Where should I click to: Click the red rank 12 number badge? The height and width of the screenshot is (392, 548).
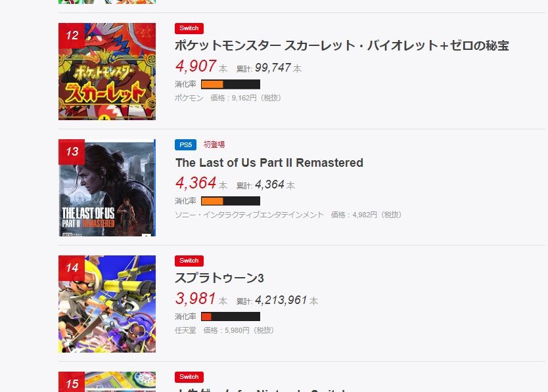click(x=72, y=35)
